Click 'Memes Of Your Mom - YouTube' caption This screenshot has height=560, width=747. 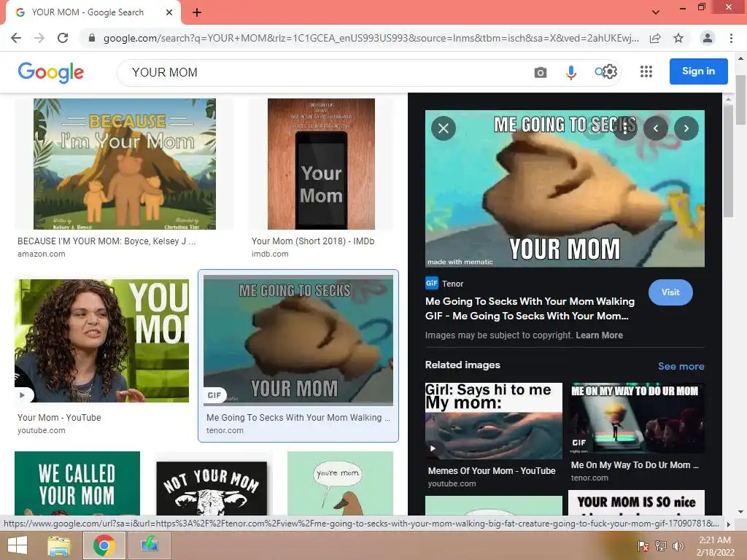pyautogui.click(x=492, y=470)
